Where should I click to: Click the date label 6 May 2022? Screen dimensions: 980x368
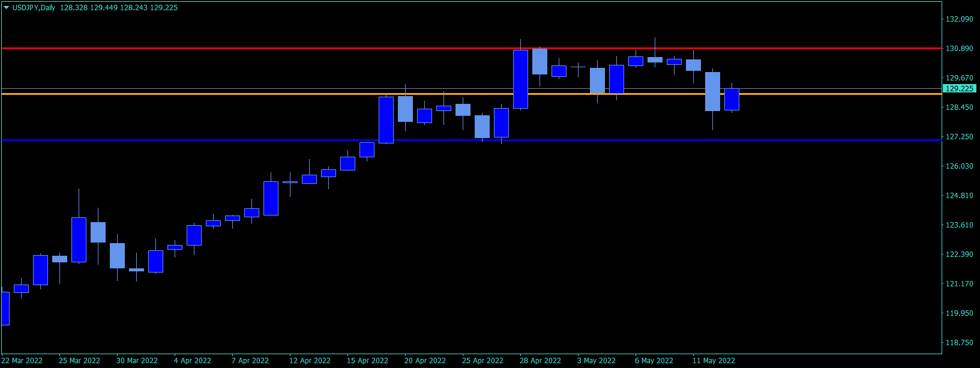point(654,361)
